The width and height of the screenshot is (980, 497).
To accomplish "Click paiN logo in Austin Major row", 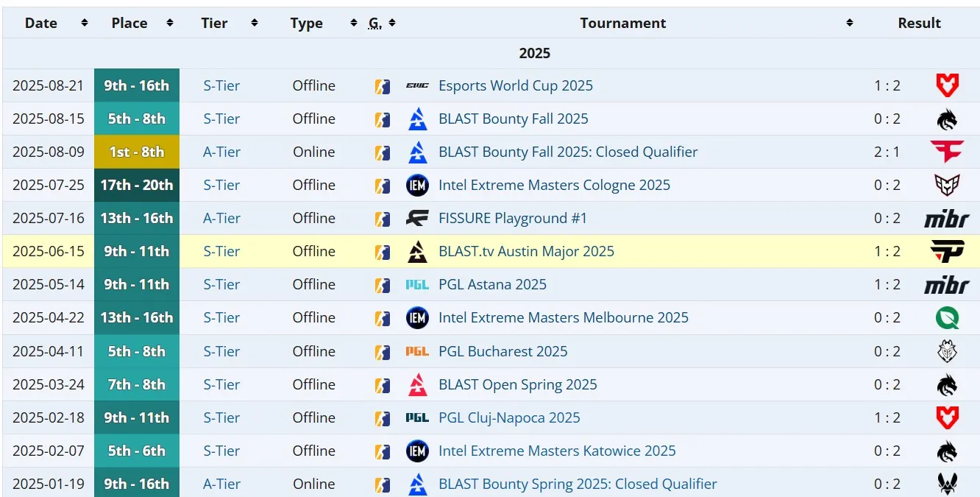I will click(x=947, y=251).
